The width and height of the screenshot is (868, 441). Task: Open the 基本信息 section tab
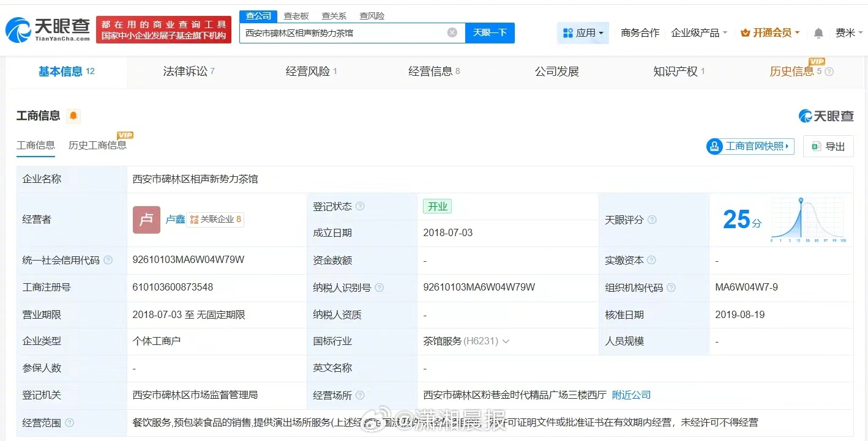pos(67,72)
